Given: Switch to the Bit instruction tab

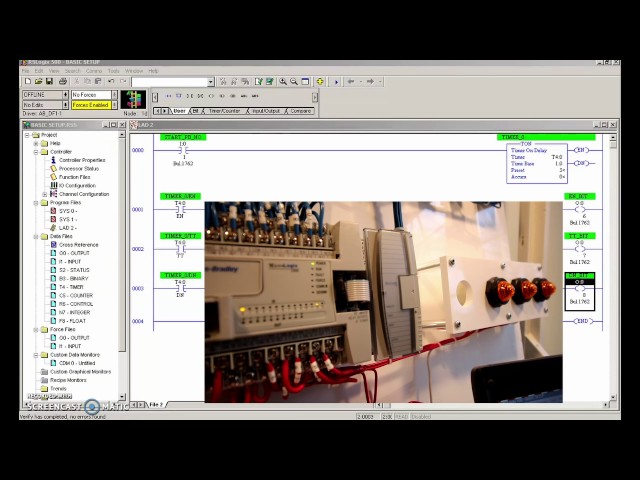Looking at the screenshot, I should pyautogui.click(x=196, y=111).
